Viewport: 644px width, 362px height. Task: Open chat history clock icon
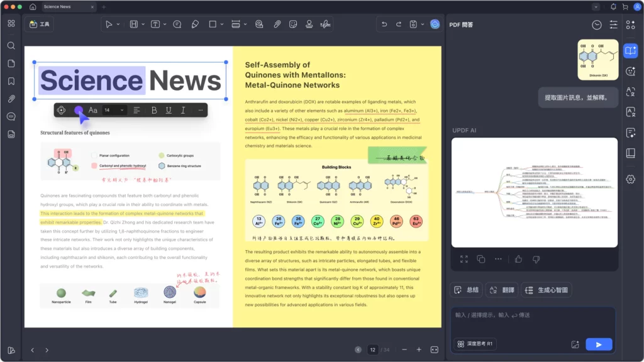tap(596, 25)
